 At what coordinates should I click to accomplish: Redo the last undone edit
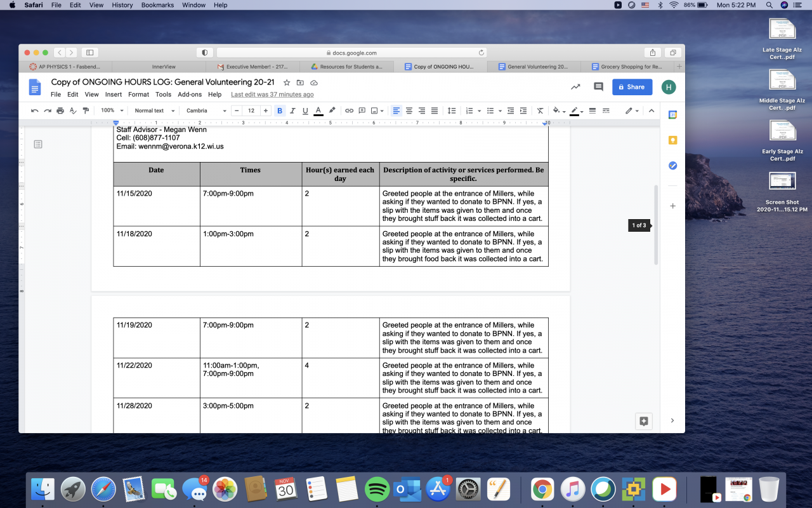point(48,110)
